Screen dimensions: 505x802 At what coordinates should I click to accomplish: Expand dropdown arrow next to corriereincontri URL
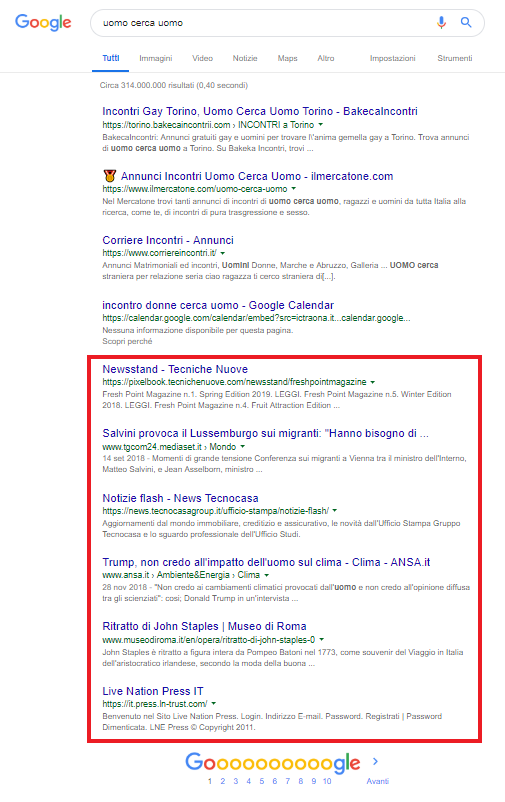[223, 253]
